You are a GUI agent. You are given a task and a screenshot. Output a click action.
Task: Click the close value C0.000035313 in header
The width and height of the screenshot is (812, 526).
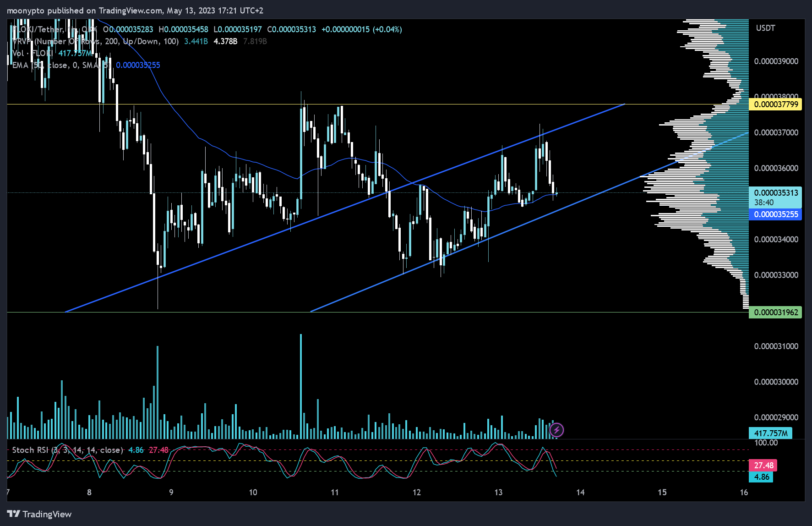292,29
